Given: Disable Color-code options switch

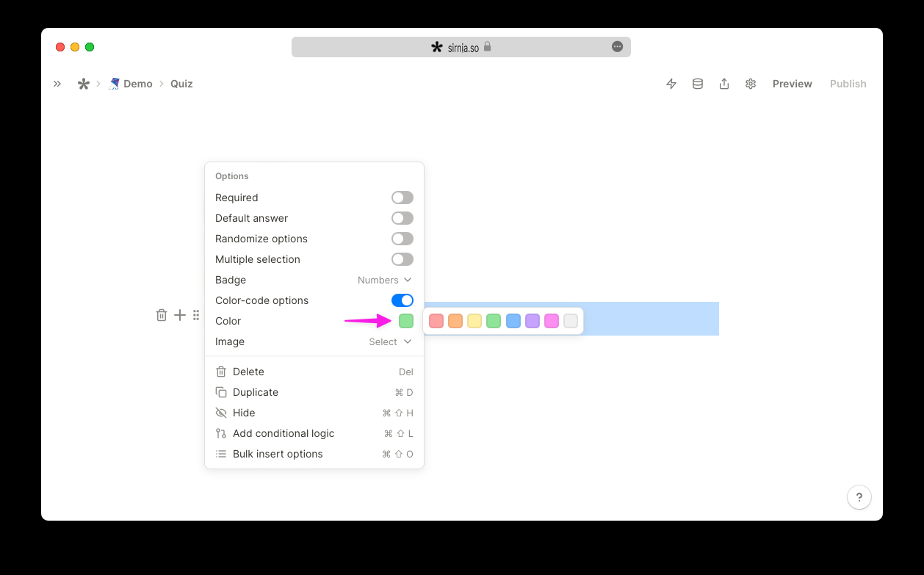Looking at the screenshot, I should pos(403,300).
